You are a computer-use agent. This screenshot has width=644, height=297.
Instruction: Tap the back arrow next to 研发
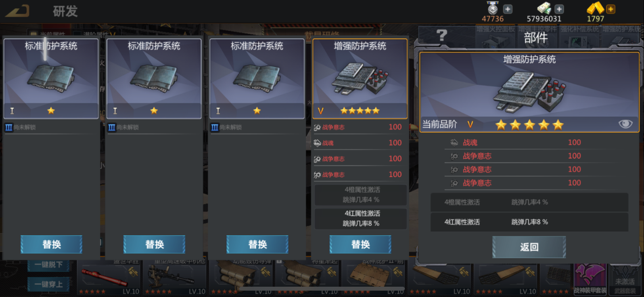click(17, 11)
